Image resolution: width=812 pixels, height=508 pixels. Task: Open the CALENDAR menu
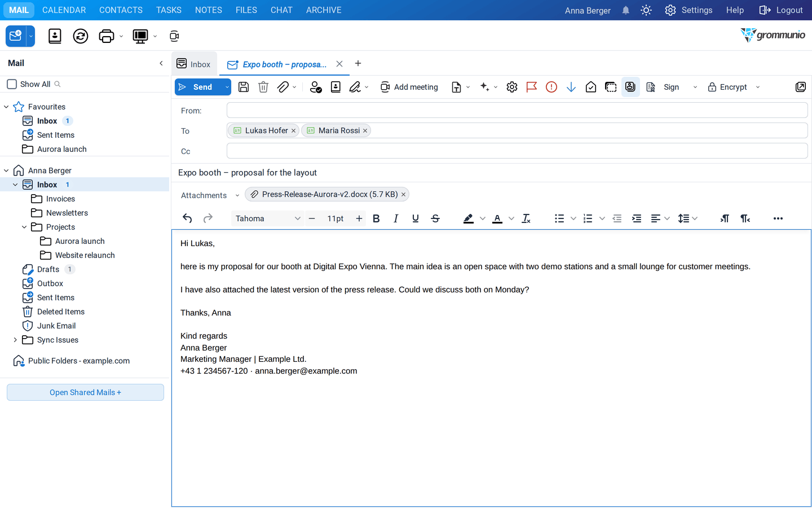[x=64, y=10]
